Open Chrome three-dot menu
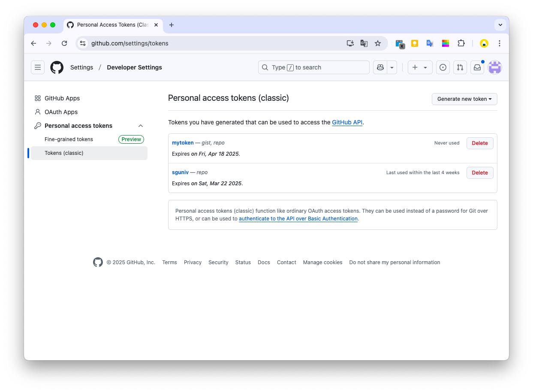Viewport: 533px width, 392px height. click(x=500, y=43)
